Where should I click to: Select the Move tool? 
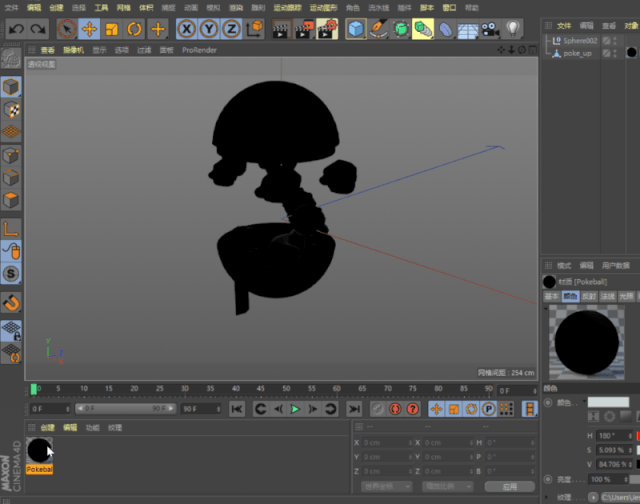click(x=89, y=29)
